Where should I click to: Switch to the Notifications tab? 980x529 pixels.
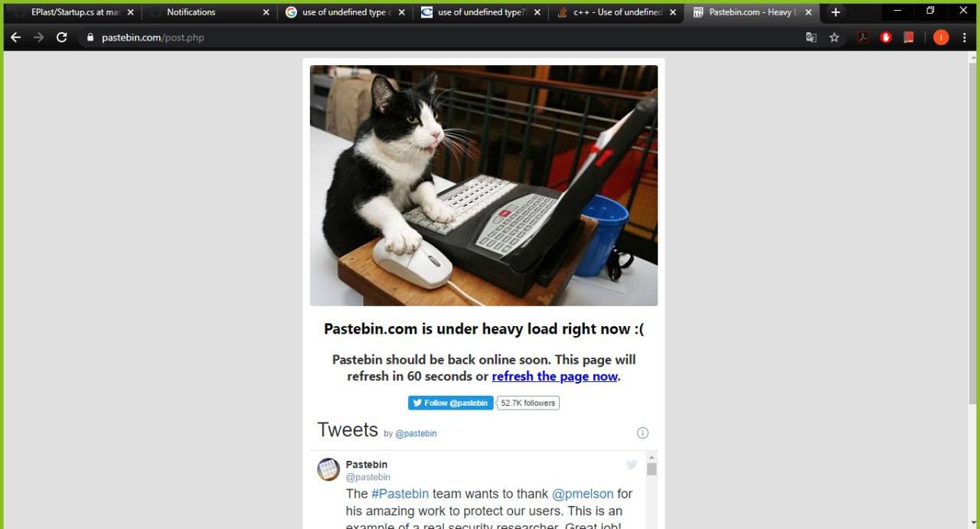point(209,12)
